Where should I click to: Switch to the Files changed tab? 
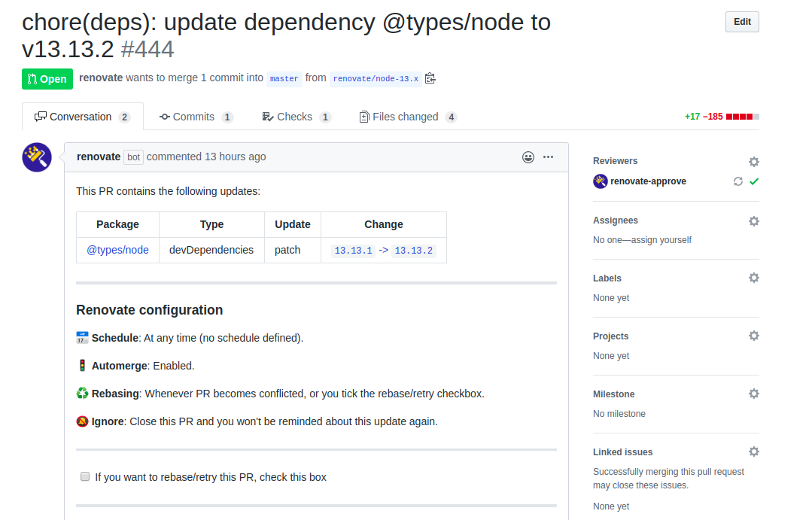pyautogui.click(x=408, y=117)
